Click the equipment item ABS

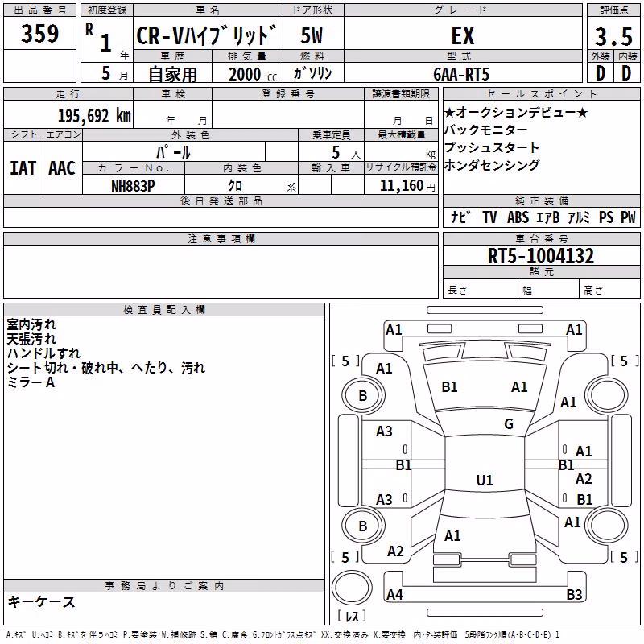(518, 217)
